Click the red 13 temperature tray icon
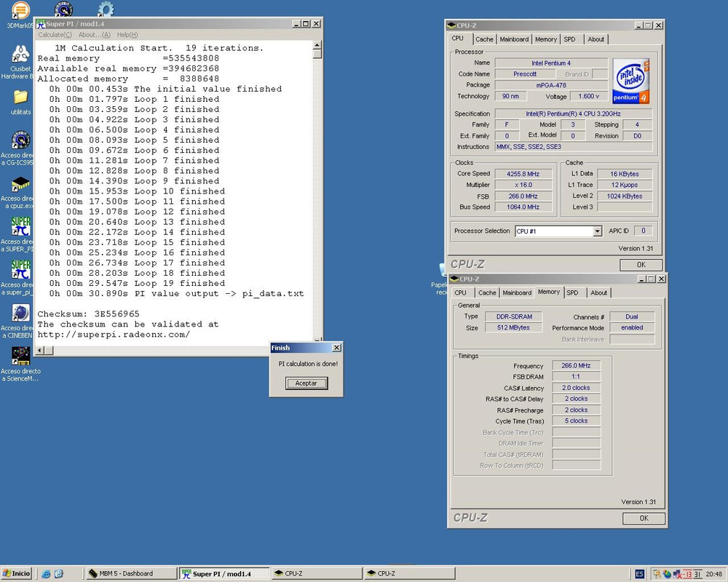 point(687,574)
